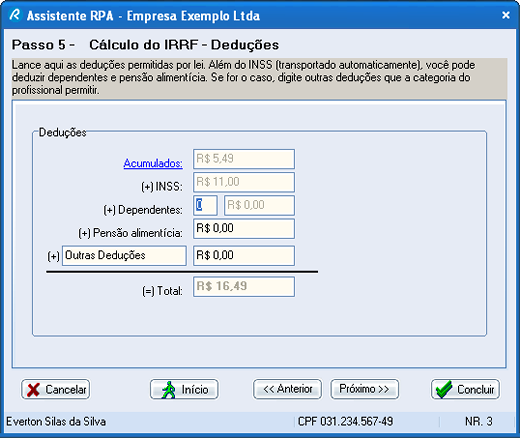Close the Assistente RPA window

click(x=506, y=15)
